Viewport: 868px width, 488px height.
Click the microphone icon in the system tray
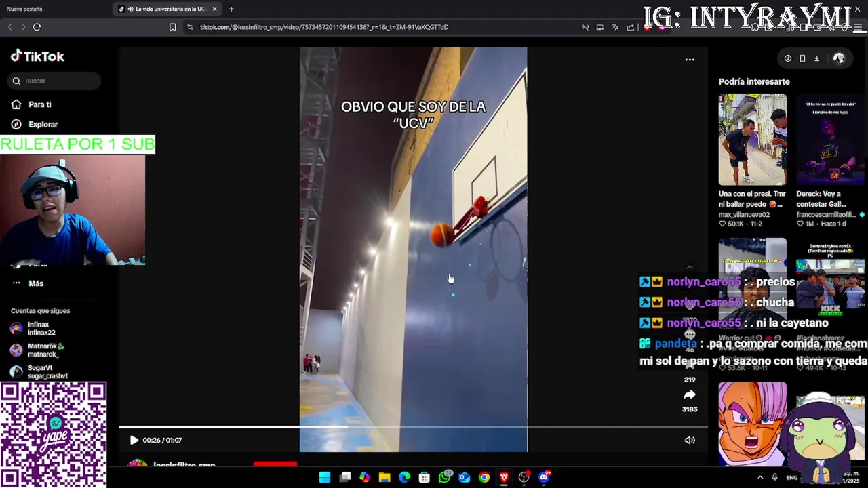(774, 477)
